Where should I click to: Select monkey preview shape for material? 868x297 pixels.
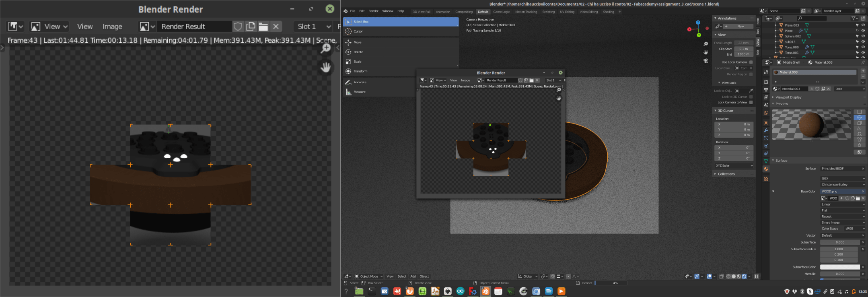pyautogui.click(x=860, y=134)
